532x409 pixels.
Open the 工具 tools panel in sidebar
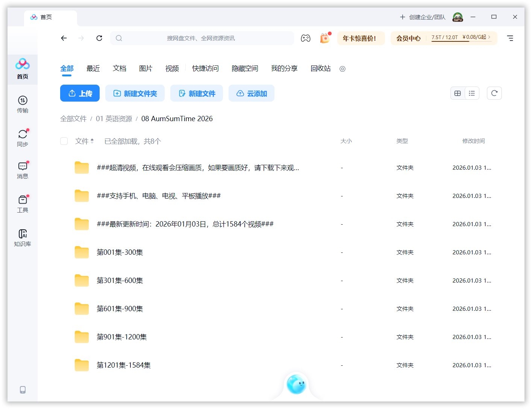(23, 204)
